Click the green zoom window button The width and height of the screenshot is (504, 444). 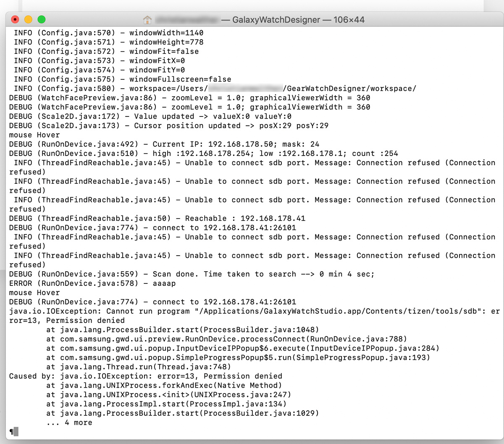[41, 19]
